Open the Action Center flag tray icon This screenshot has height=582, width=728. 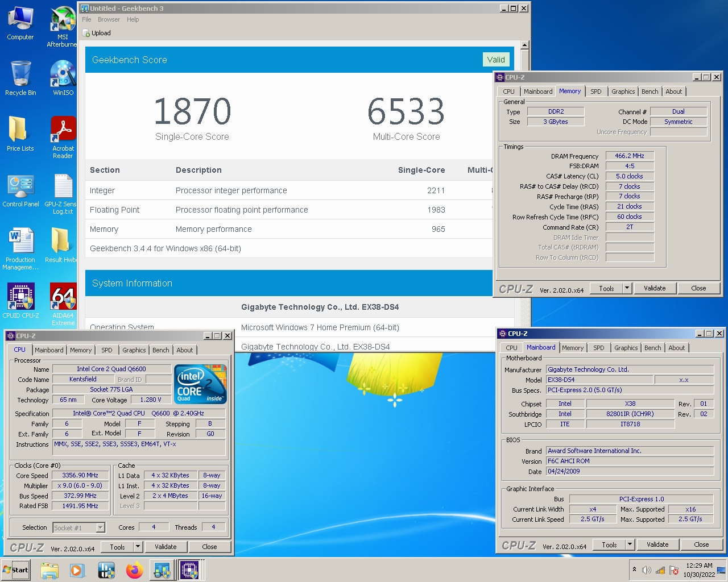674,570
